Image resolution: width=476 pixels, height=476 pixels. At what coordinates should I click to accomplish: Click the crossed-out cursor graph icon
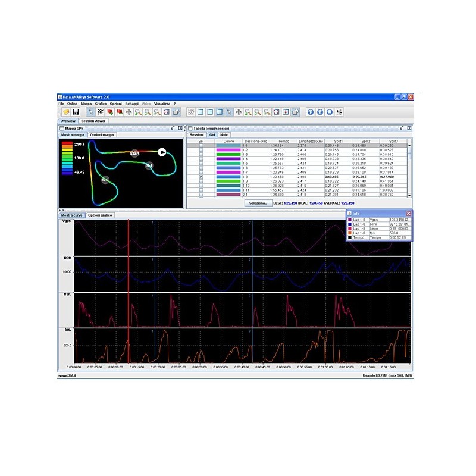[x=191, y=112]
